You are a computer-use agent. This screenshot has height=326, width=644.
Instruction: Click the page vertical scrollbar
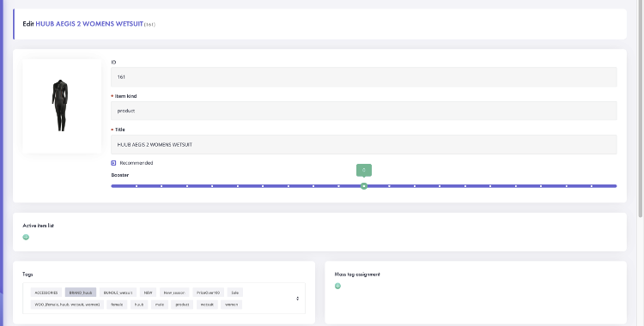[x=641, y=109]
